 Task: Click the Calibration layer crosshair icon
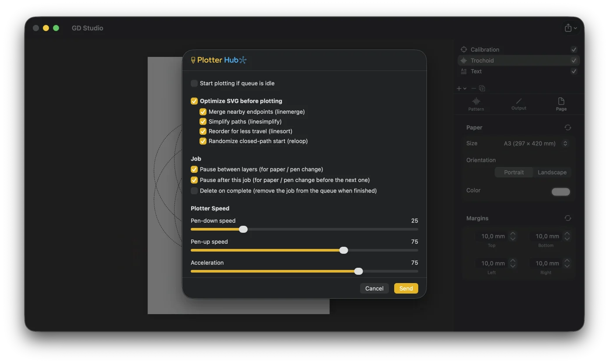click(464, 49)
